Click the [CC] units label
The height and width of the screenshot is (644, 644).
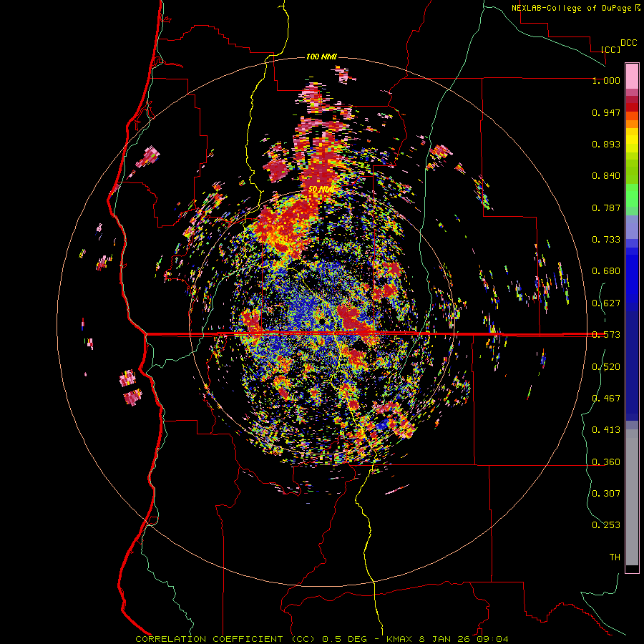pos(611,49)
